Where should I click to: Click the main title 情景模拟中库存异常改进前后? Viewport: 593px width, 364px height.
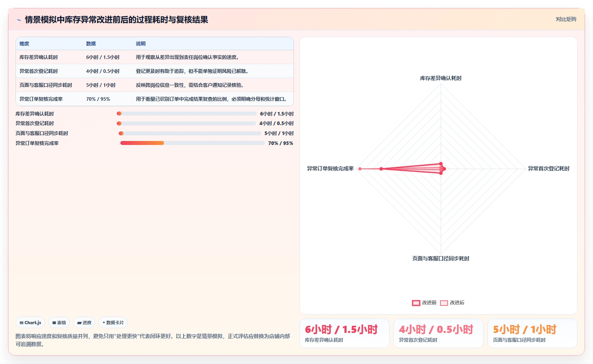point(116,20)
